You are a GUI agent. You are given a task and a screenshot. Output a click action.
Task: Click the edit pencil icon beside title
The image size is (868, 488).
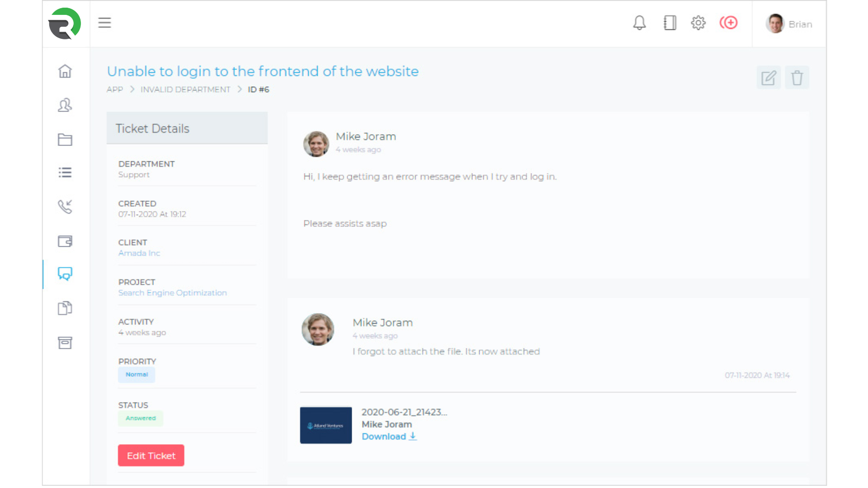769,78
